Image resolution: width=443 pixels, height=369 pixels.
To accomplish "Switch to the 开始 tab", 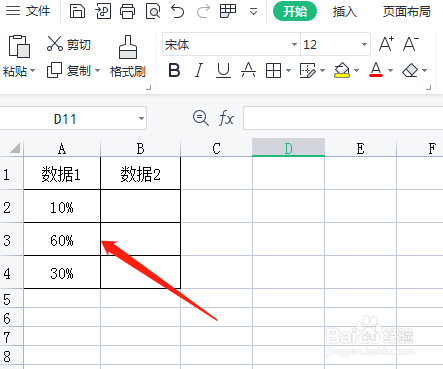I will click(x=295, y=11).
